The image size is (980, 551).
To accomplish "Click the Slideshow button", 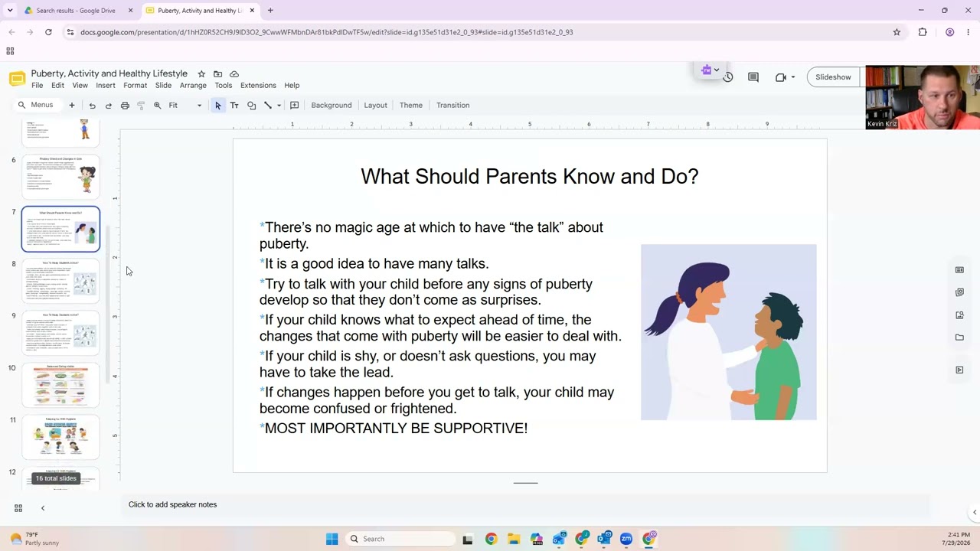I will pyautogui.click(x=833, y=77).
